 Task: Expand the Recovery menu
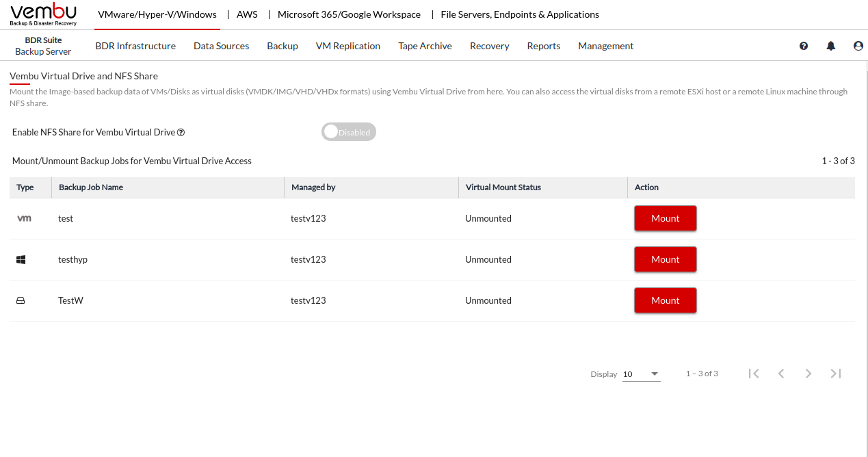[489, 46]
